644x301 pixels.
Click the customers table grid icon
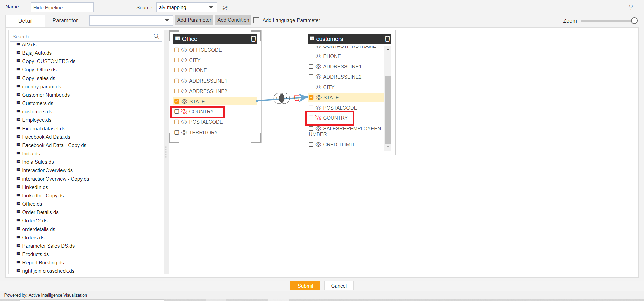point(312,39)
